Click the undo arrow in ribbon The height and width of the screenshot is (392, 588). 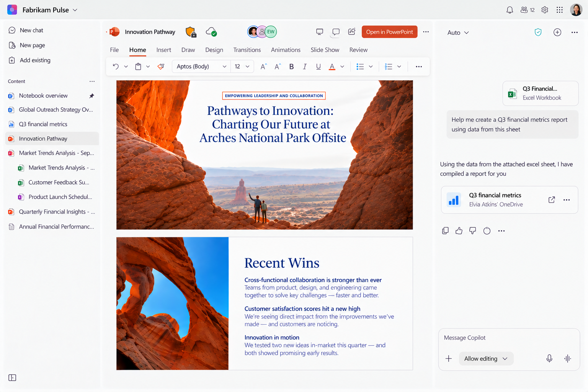[116, 67]
